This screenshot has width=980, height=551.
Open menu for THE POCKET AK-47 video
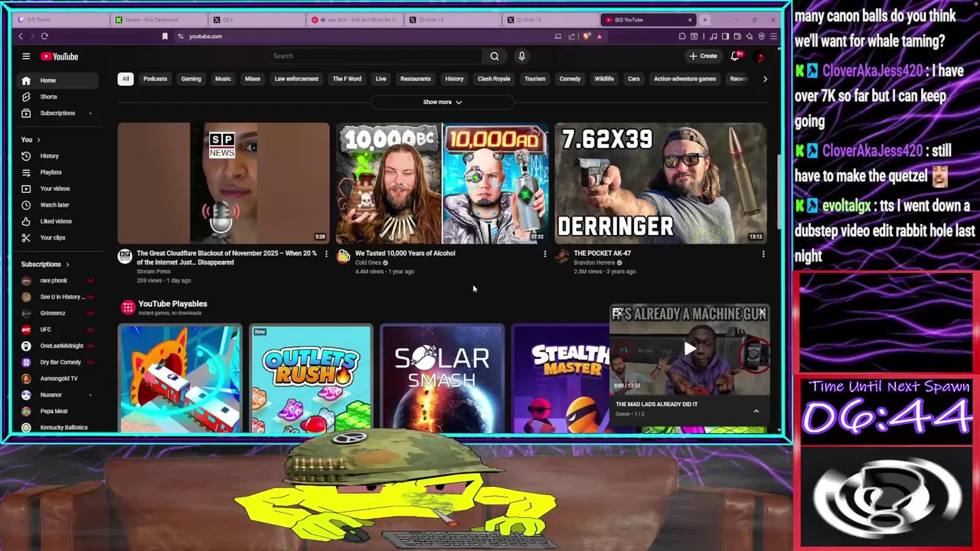pos(763,253)
